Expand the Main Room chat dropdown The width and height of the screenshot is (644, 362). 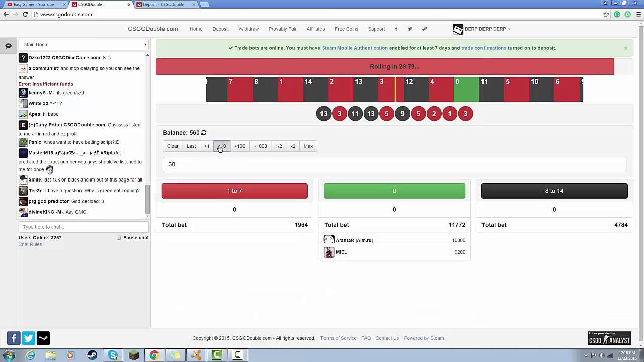[x=84, y=45]
